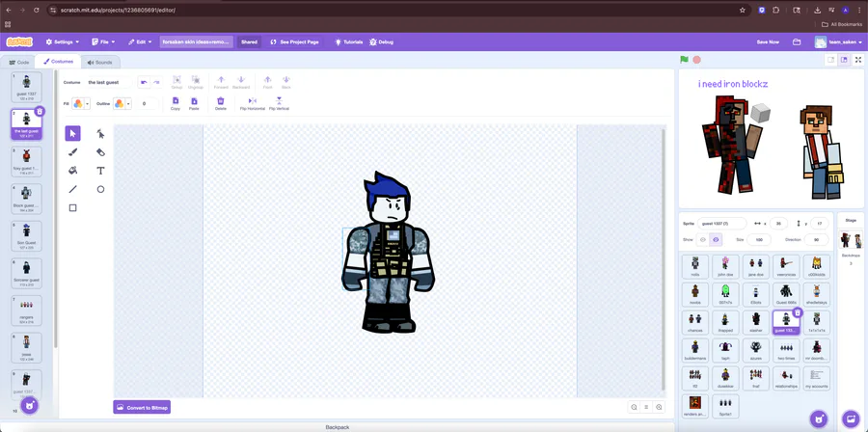Open the File dropdown menu
868x432 pixels.
coord(103,42)
